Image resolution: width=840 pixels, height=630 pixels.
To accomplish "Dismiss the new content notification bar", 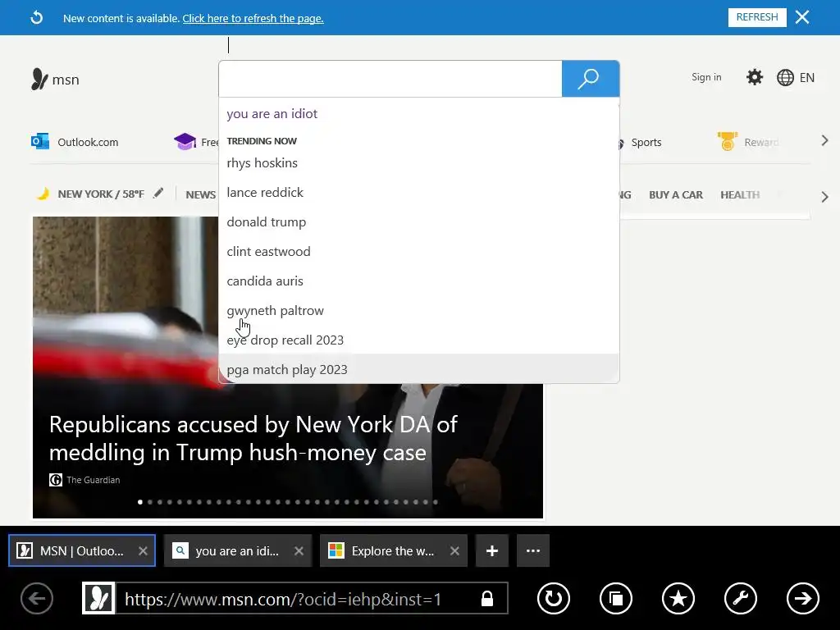I will pos(802,17).
